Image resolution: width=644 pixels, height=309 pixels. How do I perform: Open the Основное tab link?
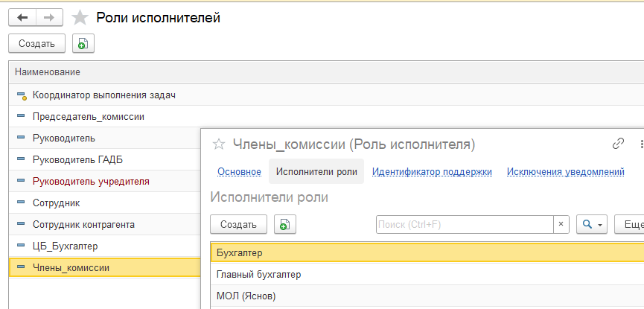(240, 171)
